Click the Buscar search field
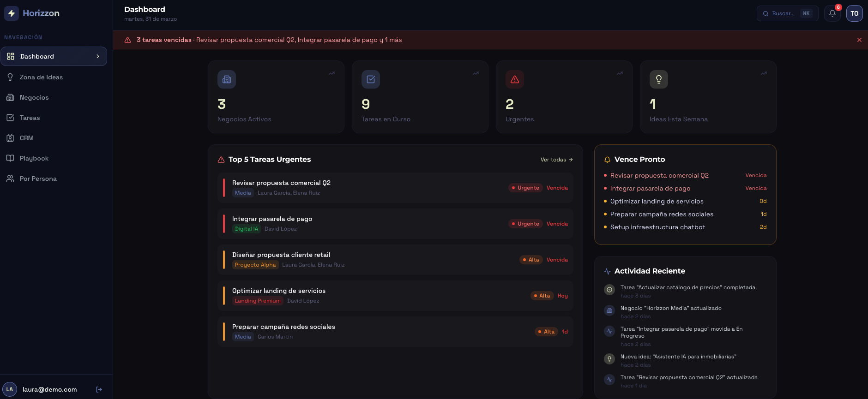 pyautogui.click(x=787, y=13)
